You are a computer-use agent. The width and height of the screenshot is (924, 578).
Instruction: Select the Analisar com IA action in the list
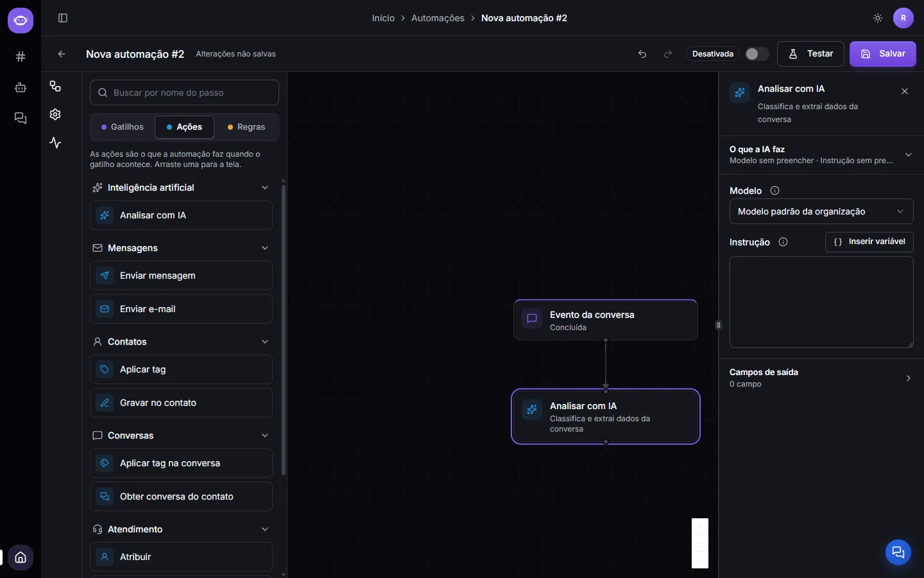tap(181, 215)
